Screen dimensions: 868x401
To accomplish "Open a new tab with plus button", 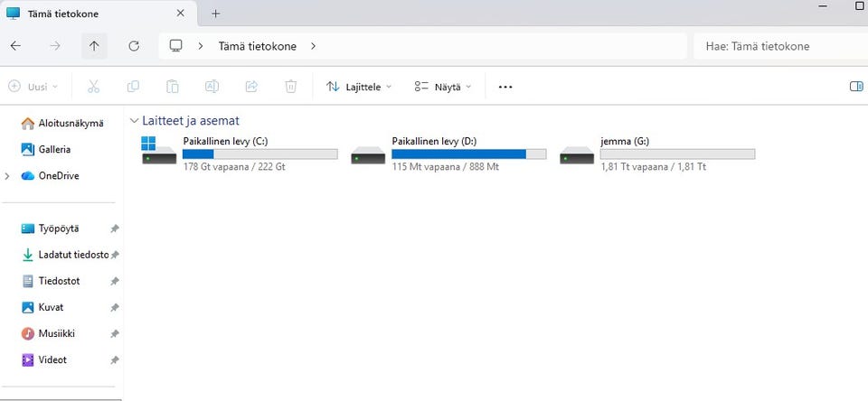I will tap(216, 14).
